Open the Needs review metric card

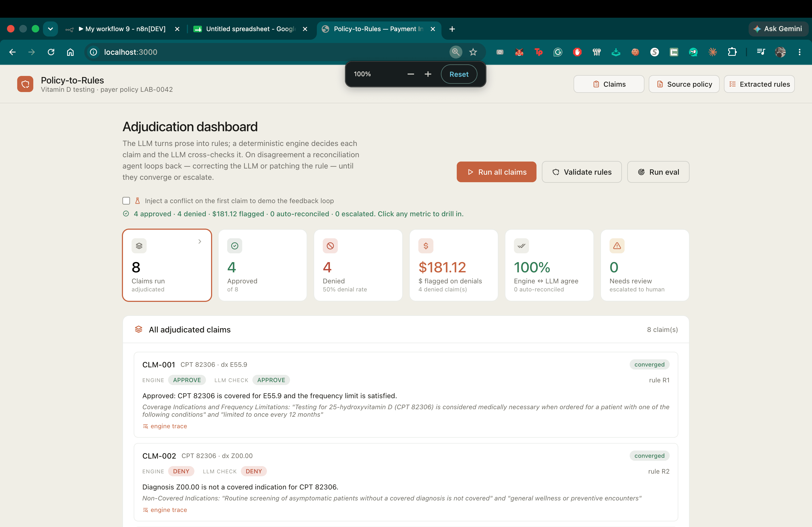[x=644, y=265]
